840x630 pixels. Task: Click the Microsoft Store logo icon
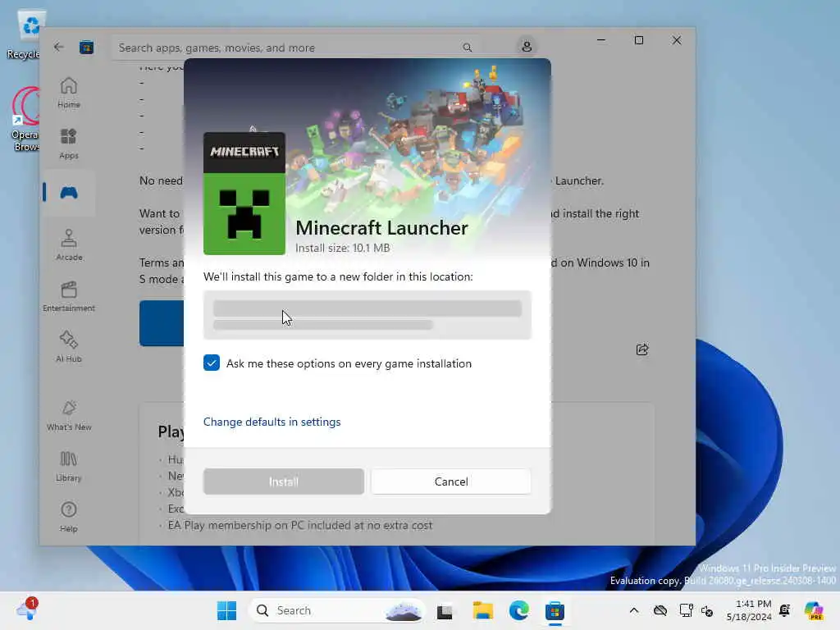86,47
